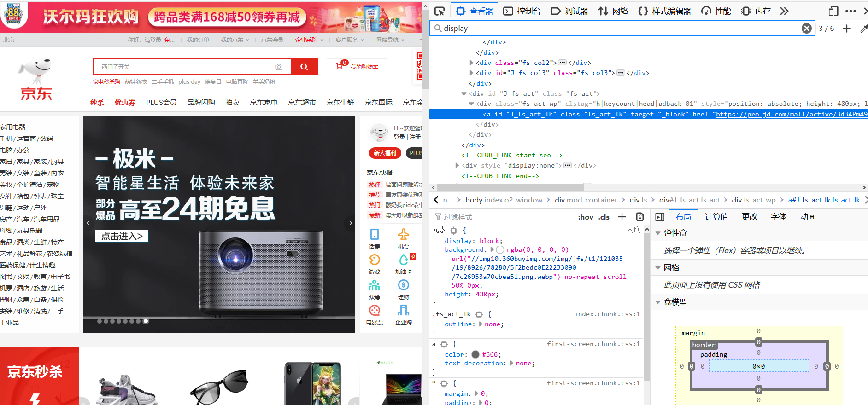Pick the eyedropper tool next to search

pyautogui.click(x=864, y=28)
